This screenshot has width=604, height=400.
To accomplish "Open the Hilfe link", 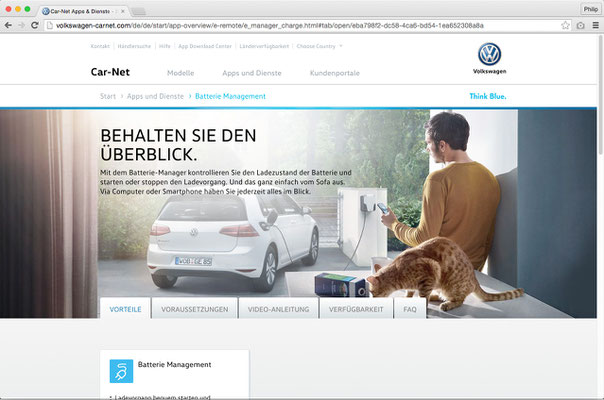I will [x=164, y=46].
